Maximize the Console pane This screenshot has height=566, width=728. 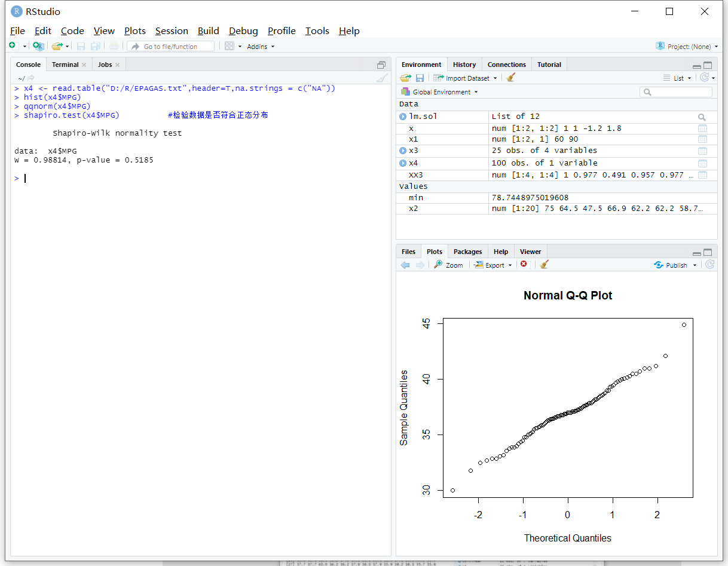tap(381, 65)
